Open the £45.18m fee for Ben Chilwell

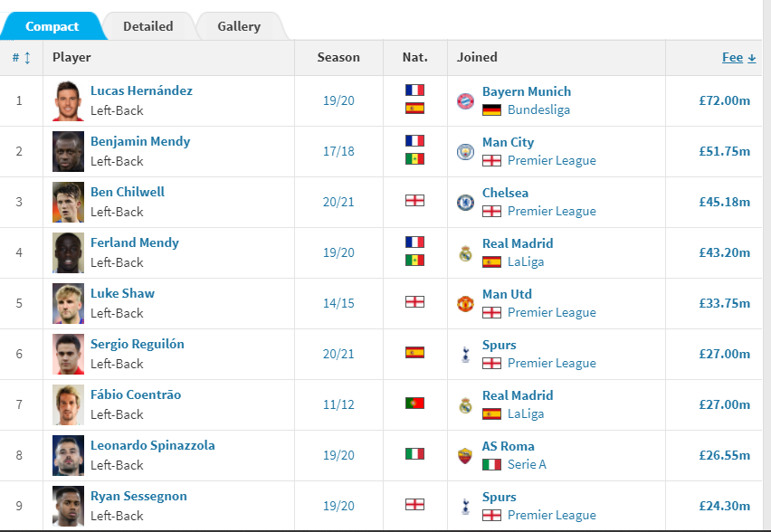(x=724, y=202)
